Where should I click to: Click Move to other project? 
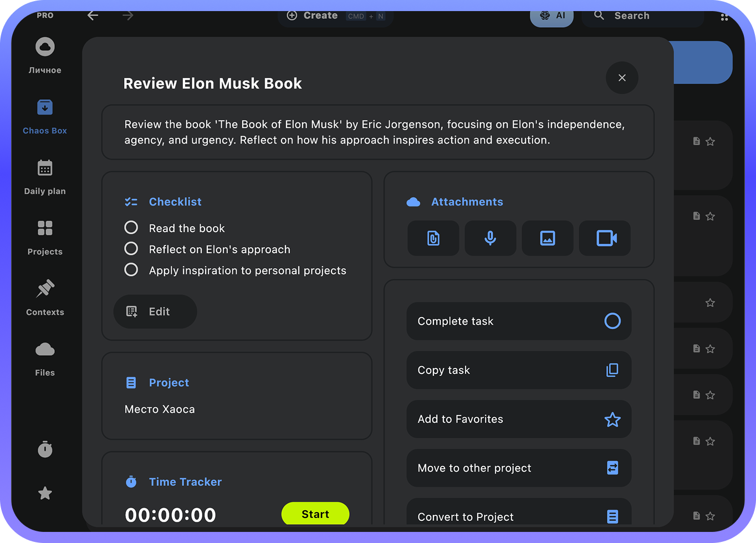click(x=519, y=468)
